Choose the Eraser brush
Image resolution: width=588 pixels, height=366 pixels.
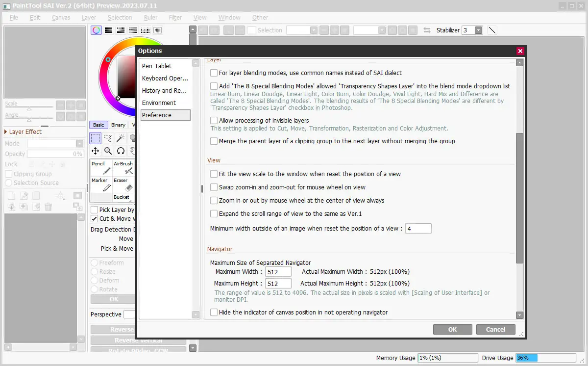coord(123,184)
